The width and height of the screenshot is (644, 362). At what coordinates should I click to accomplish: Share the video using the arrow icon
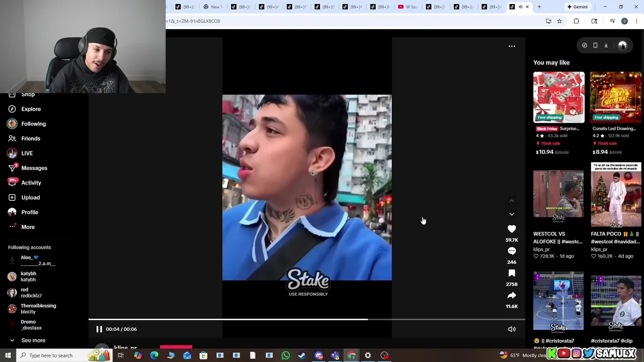[512, 295]
